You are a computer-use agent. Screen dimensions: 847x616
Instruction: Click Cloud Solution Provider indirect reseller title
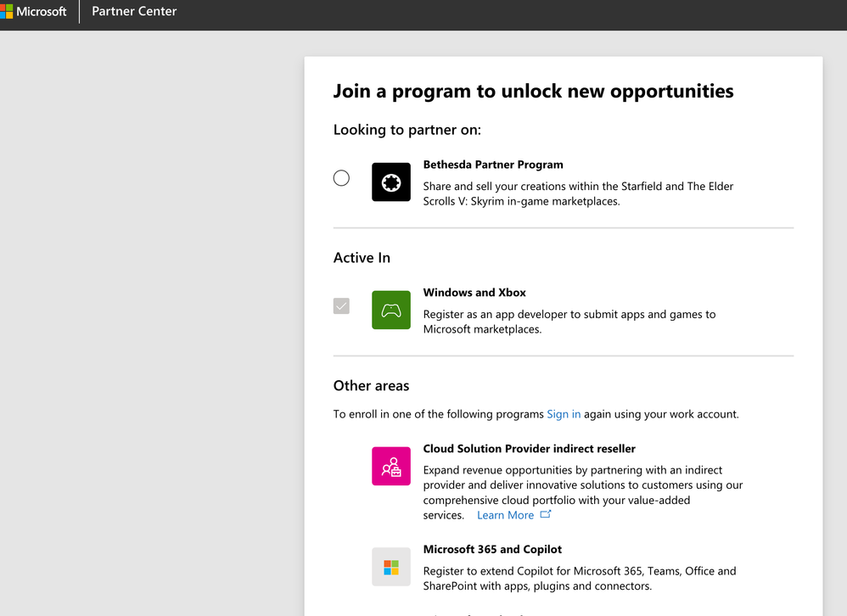coord(529,449)
